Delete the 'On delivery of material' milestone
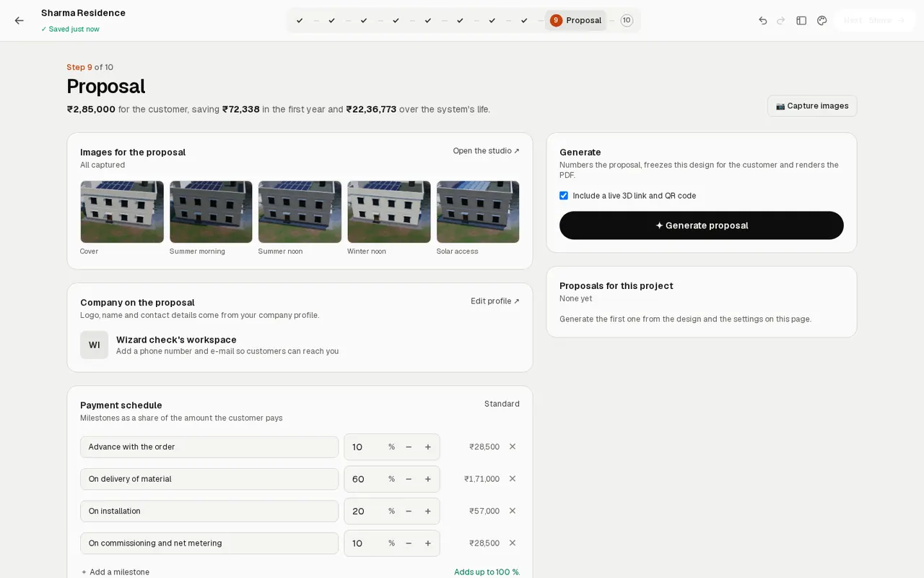Image resolution: width=924 pixels, height=578 pixels. coord(513,478)
